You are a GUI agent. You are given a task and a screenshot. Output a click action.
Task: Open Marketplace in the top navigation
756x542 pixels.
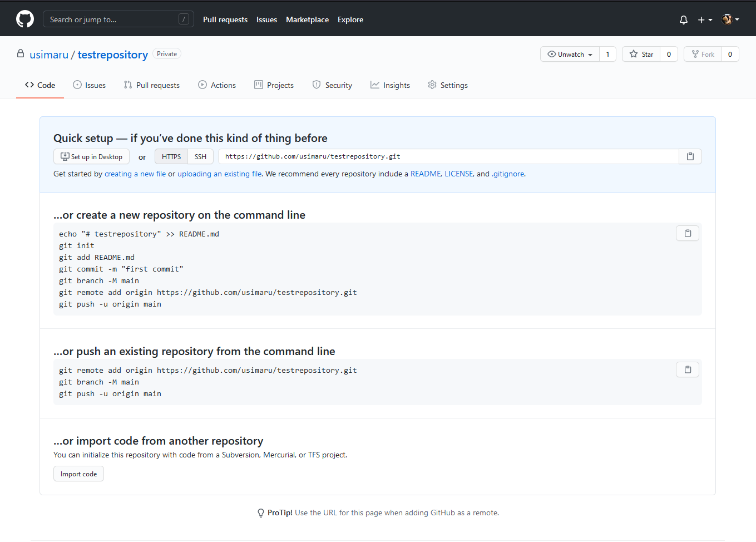[x=307, y=19]
